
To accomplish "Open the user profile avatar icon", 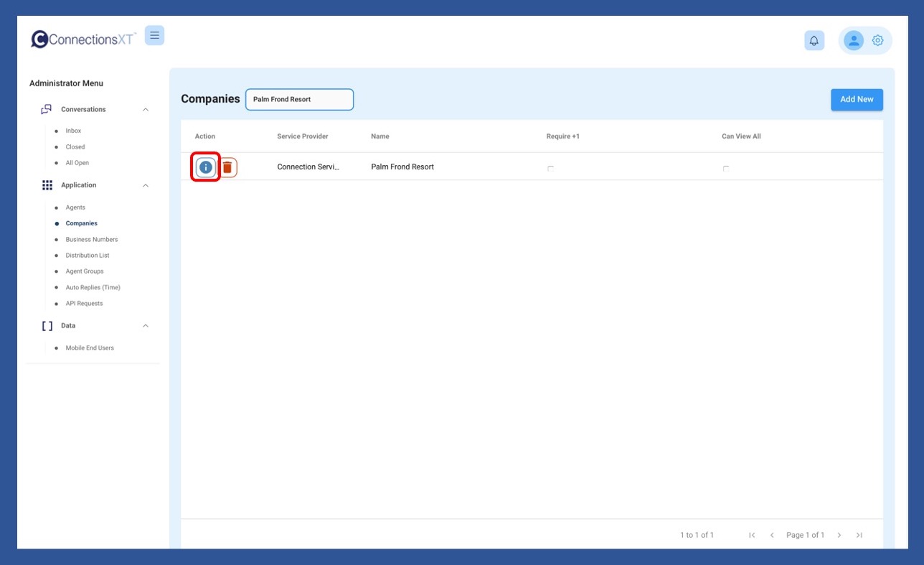I will click(x=853, y=41).
